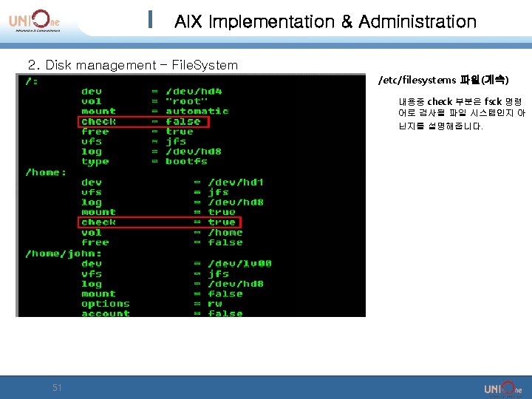Viewport: 532px width, 399px height.
Task: Click the terminal screenshot image
Action: tap(191, 195)
